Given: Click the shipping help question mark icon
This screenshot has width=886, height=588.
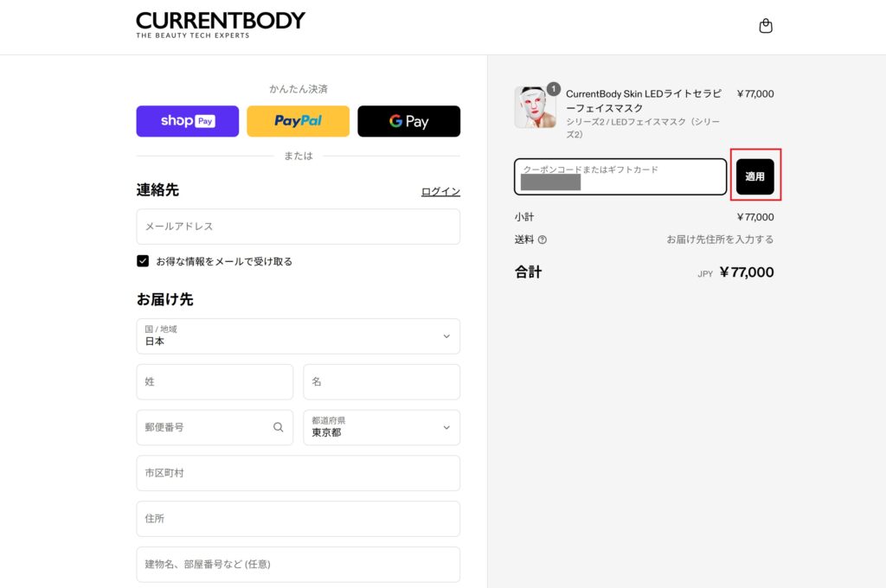Looking at the screenshot, I should pyautogui.click(x=543, y=240).
